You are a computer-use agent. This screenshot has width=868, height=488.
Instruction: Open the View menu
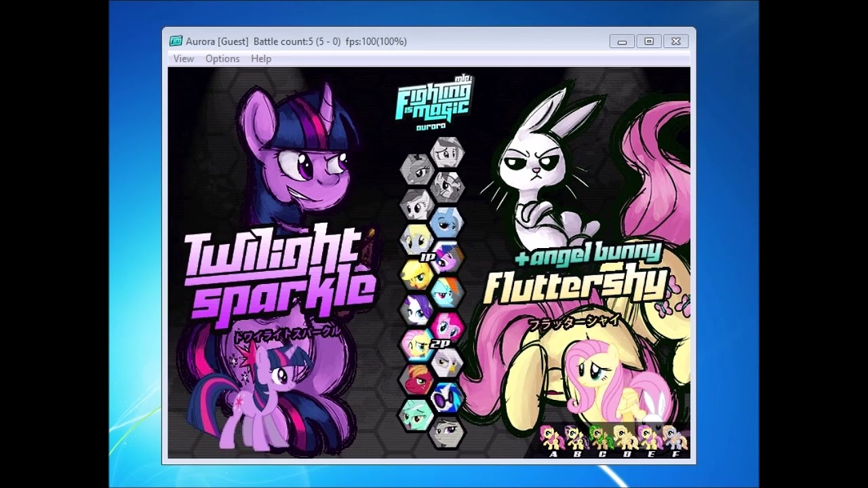pos(184,59)
